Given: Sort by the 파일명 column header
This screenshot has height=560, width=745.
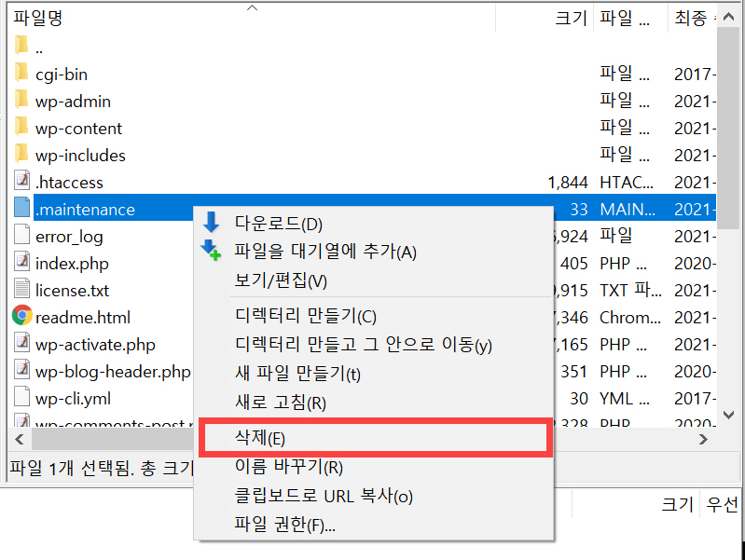Looking at the screenshot, I should (252, 18).
